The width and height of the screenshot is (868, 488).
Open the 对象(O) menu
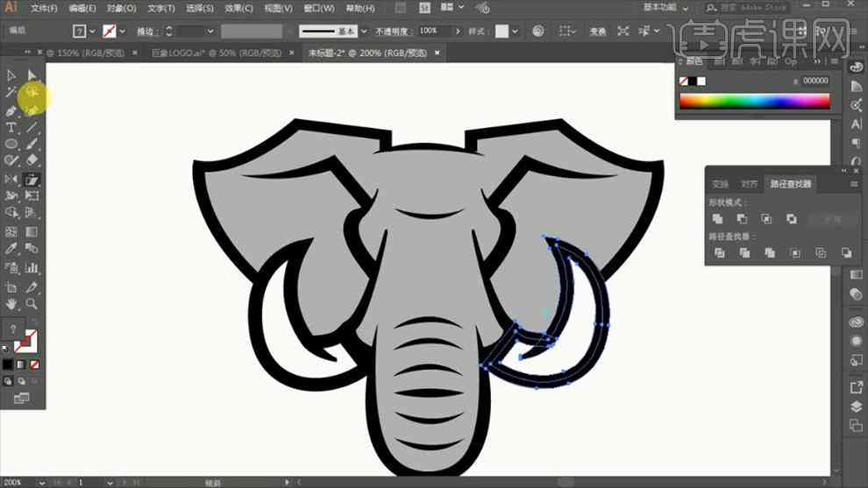(x=122, y=8)
